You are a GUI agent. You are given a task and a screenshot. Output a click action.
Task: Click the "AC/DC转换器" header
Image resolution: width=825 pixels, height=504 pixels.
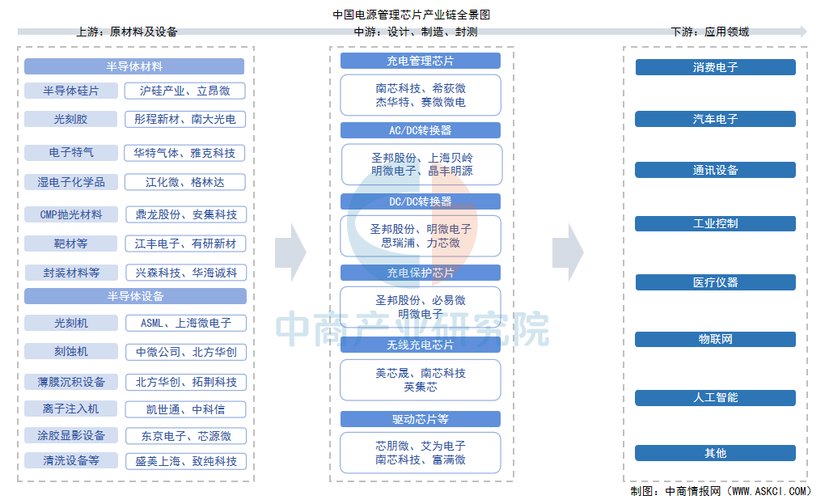pos(421,130)
